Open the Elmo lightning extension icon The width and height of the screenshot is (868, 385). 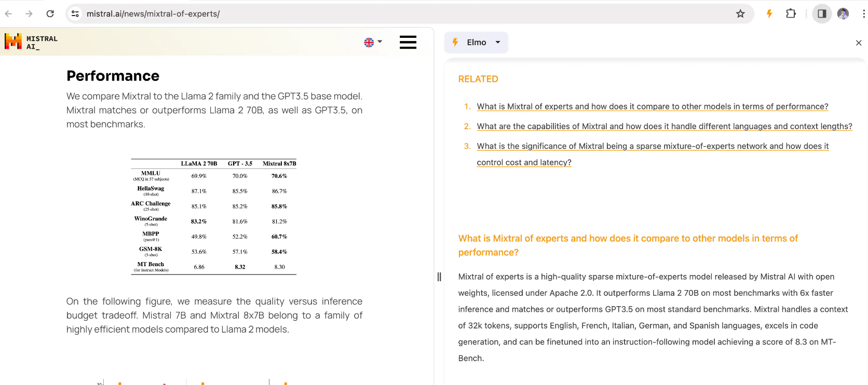pos(769,13)
